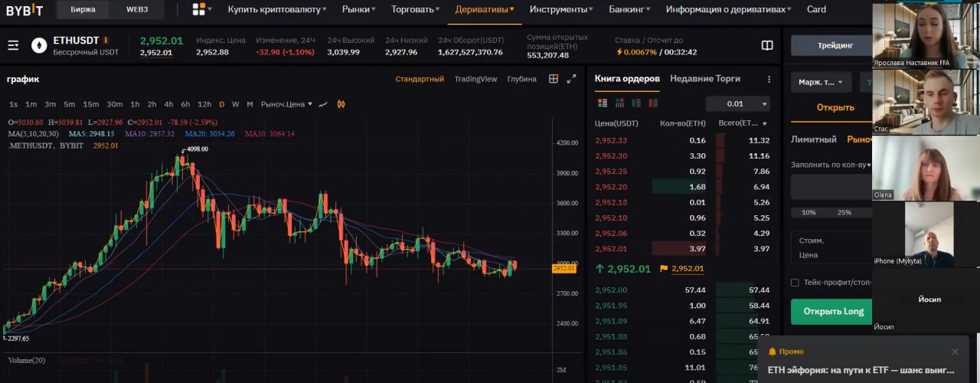
Task: Expand the Инструменты menu
Action: tap(560, 9)
